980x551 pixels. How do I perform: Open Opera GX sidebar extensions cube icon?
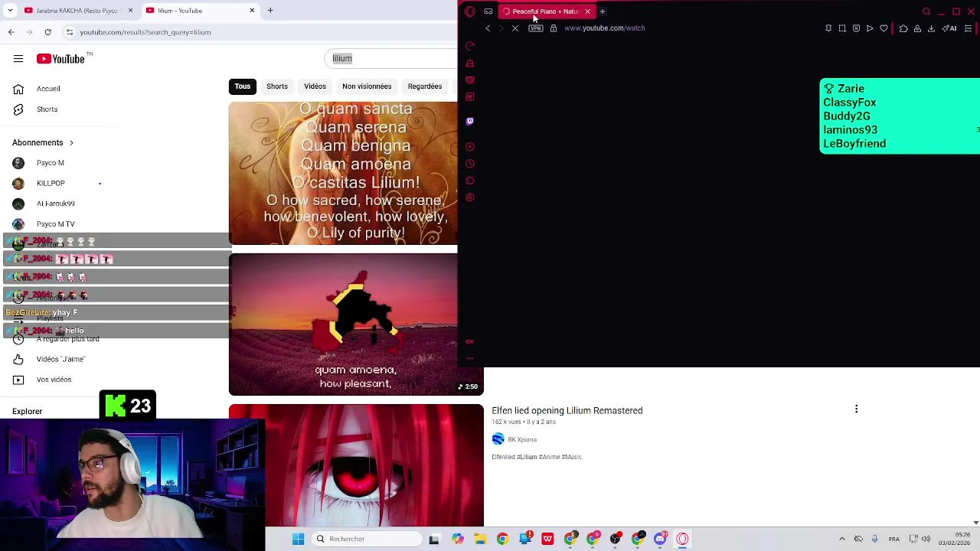point(470,181)
